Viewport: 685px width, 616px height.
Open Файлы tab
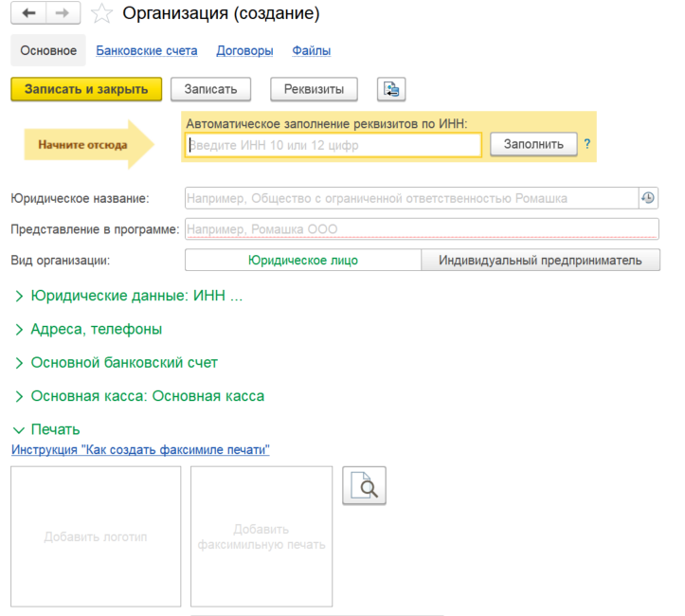pyautogui.click(x=311, y=50)
